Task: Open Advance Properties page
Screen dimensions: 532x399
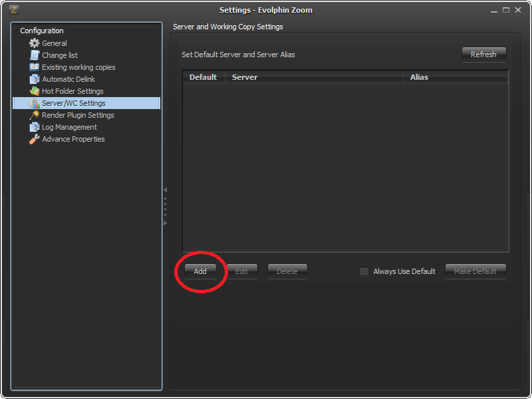Action: click(x=73, y=139)
